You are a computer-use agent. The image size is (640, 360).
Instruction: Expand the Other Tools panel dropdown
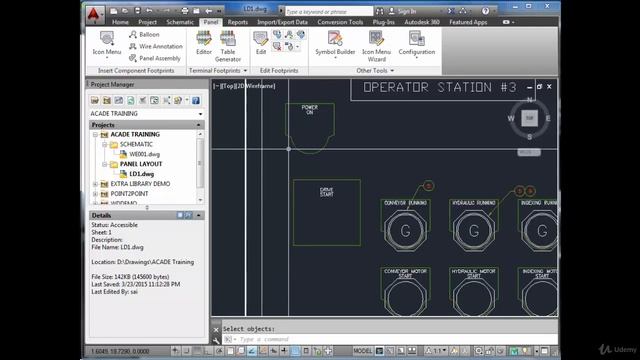392,71
